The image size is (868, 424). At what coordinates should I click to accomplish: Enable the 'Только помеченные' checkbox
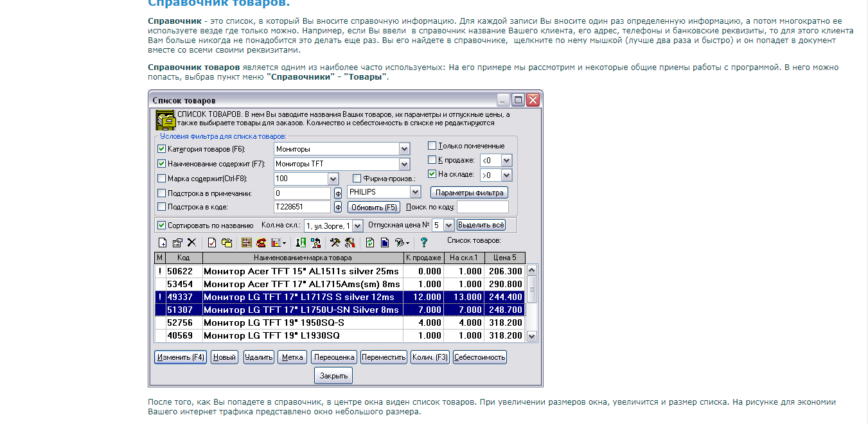click(432, 146)
